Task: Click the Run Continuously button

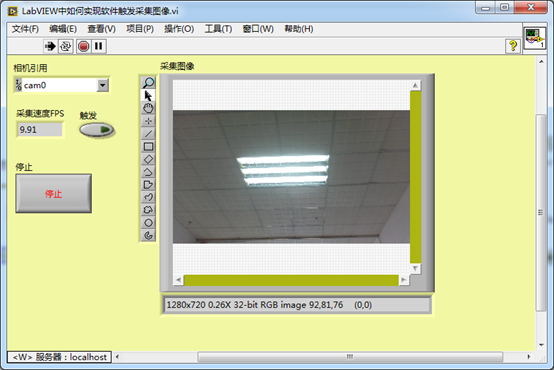Action: point(66,46)
